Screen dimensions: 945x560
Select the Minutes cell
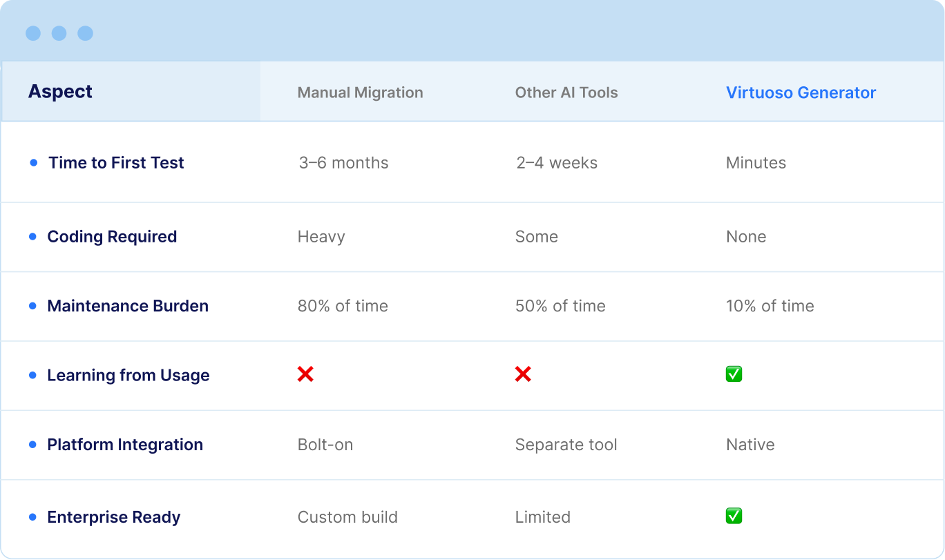point(756,163)
